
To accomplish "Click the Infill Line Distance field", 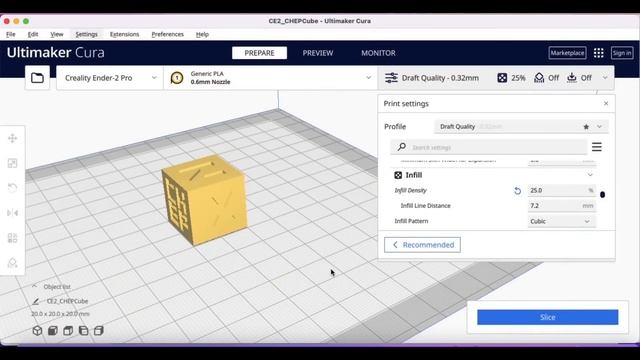I will (561, 206).
